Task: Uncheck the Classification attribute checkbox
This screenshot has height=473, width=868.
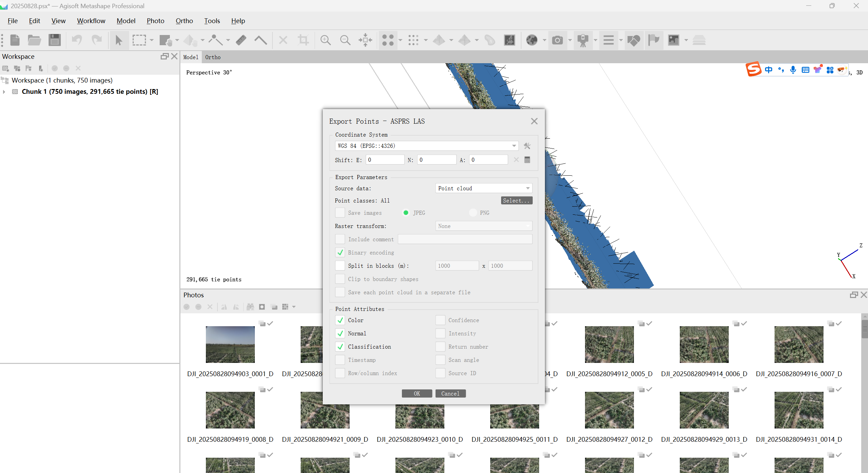Action: 340,347
